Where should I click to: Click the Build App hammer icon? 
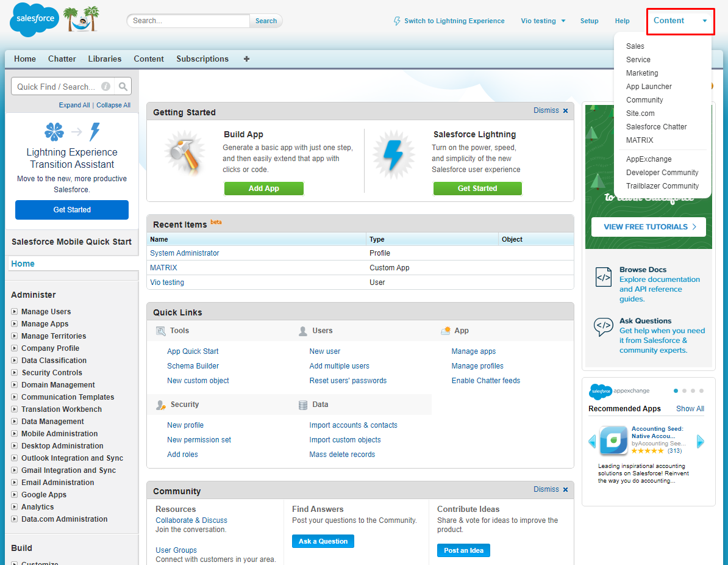(184, 153)
